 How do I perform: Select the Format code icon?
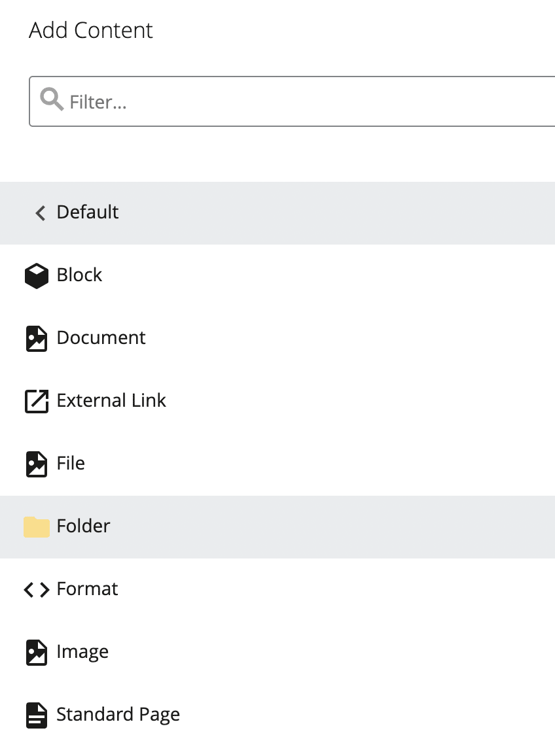point(37,589)
